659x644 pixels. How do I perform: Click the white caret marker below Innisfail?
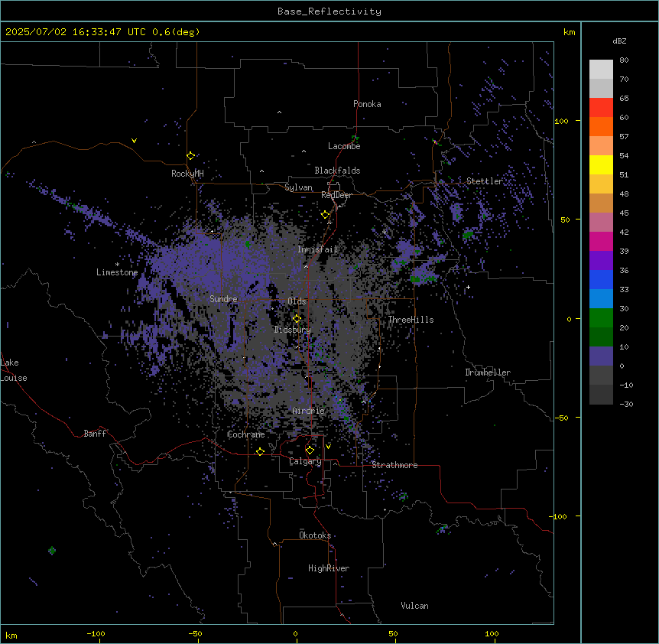[x=306, y=266]
